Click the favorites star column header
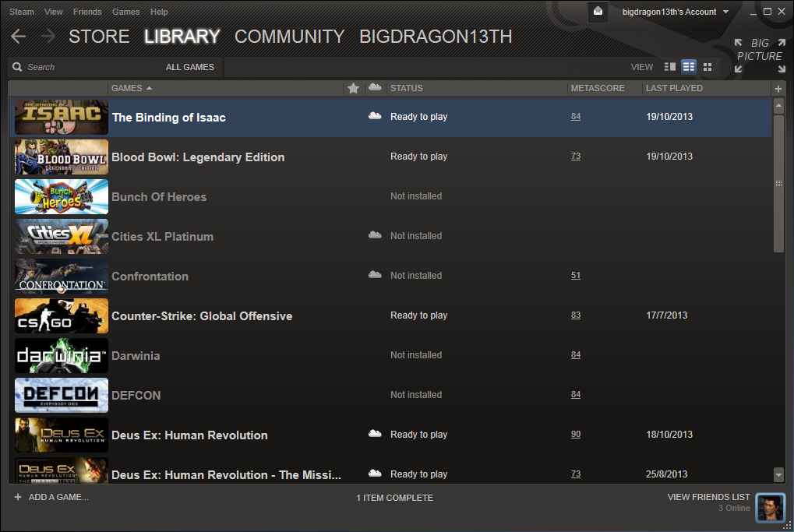Viewport: 794px width, 532px height. click(353, 88)
